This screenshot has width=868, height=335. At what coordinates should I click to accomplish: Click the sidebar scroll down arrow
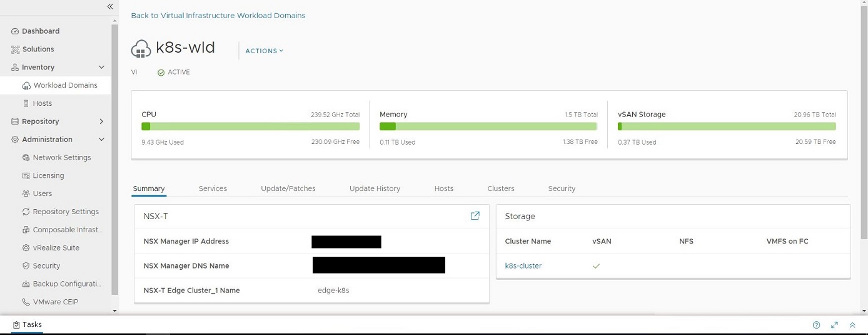[x=114, y=311]
